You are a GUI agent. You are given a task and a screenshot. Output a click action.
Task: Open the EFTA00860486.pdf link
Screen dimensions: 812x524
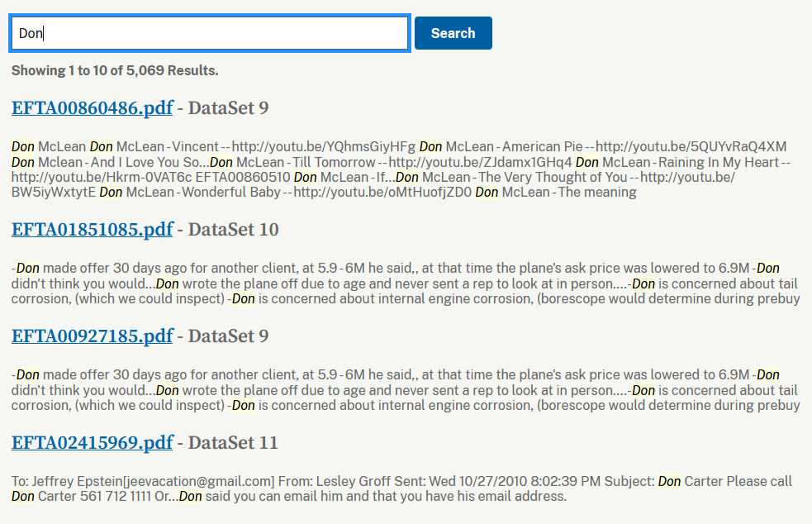tap(93, 107)
